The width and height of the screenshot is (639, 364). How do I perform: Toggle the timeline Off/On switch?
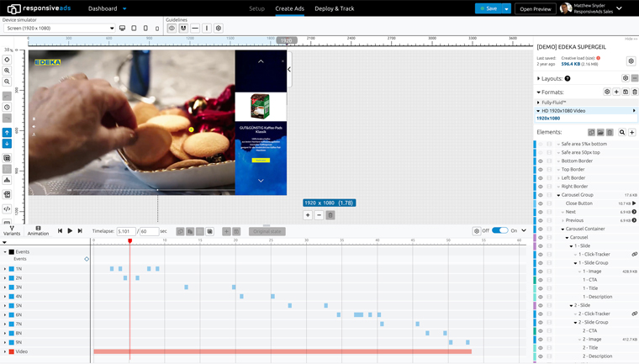(499, 230)
